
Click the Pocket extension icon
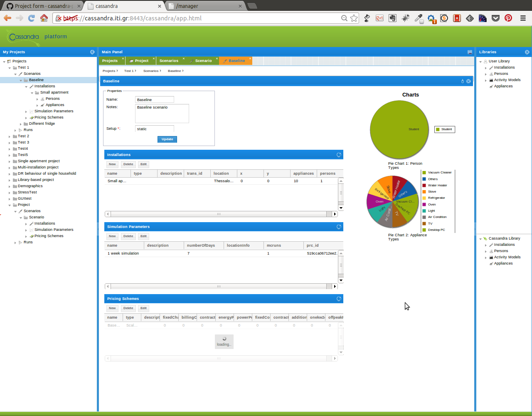495,18
